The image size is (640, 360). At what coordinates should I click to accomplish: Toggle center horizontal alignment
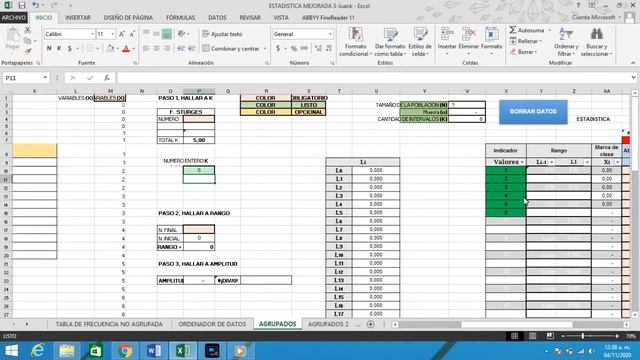[156, 49]
